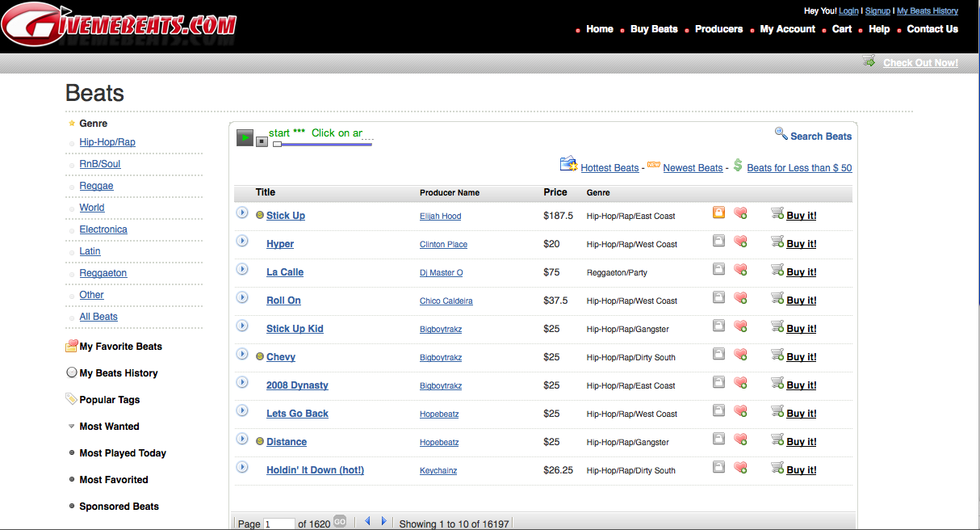Click the Givemebeats.com logo
The image size is (980, 530).
coord(119,24)
